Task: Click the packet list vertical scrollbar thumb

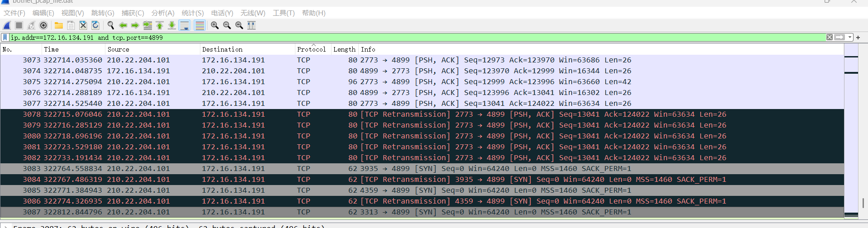Action: (x=863, y=202)
